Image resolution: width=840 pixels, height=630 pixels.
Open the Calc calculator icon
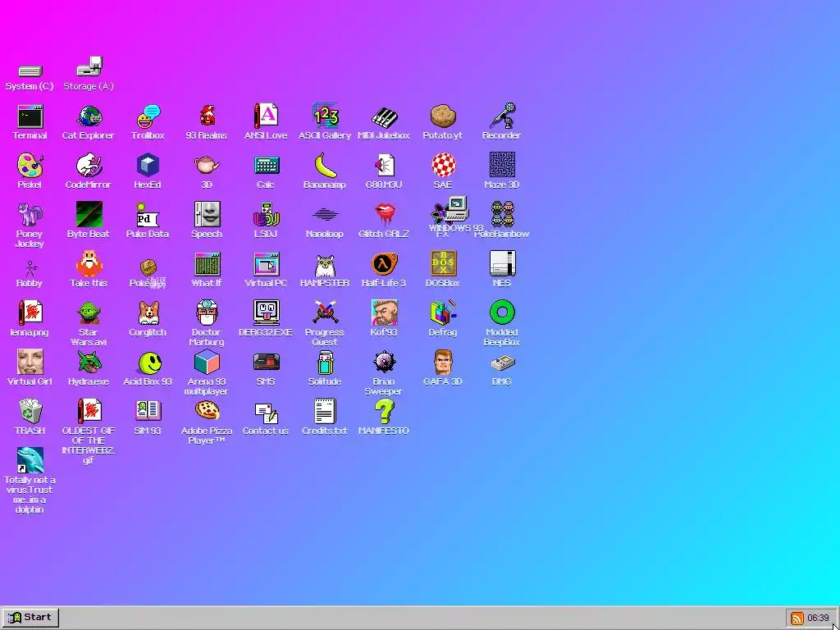[x=266, y=166]
